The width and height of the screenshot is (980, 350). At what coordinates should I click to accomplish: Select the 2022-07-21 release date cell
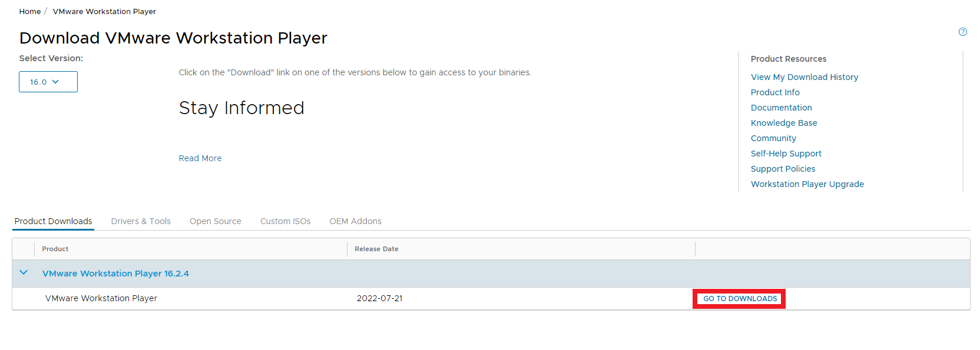pyautogui.click(x=379, y=298)
